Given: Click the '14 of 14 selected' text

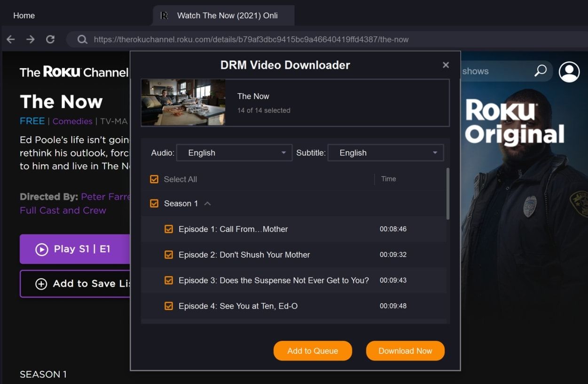Looking at the screenshot, I should [264, 111].
